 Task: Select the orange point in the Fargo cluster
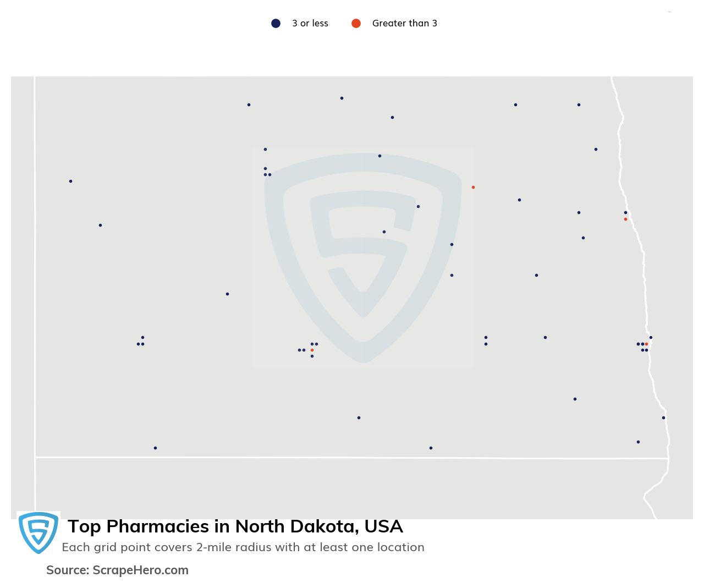(x=646, y=344)
